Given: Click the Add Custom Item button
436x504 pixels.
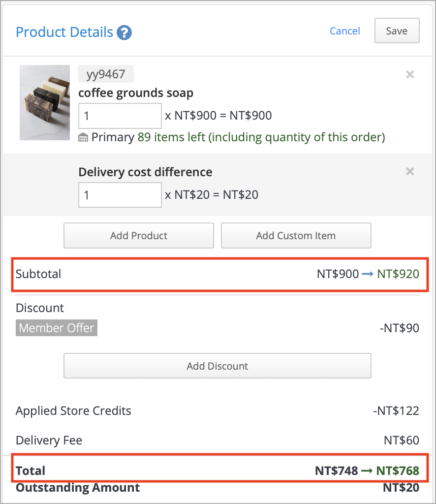Looking at the screenshot, I should pyautogui.click(x=296, y=235).
